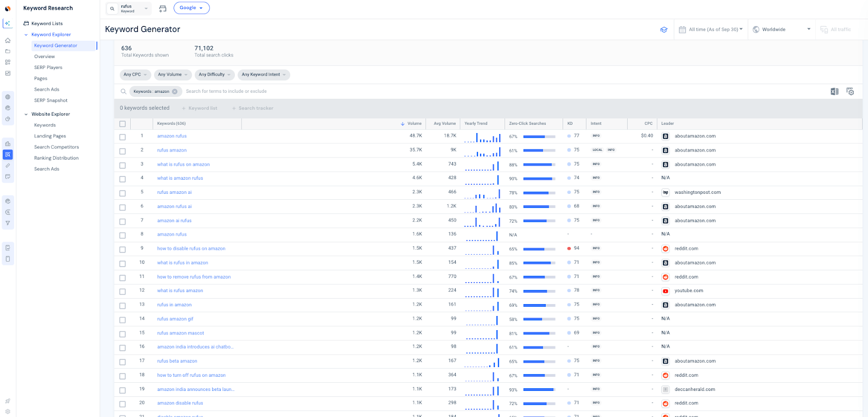This screenshot has width=868, height=417.
Task: Tick checkbox for 'rufus amazon gif'
Action: point(123,320)
